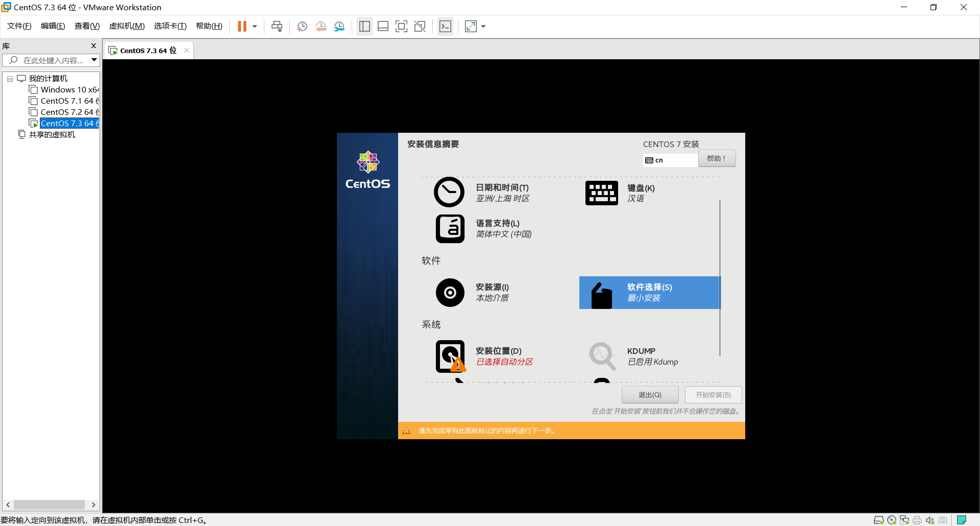Click the 已启用 Kdump status text
This screenshot has height=526, width=980.
653,362
